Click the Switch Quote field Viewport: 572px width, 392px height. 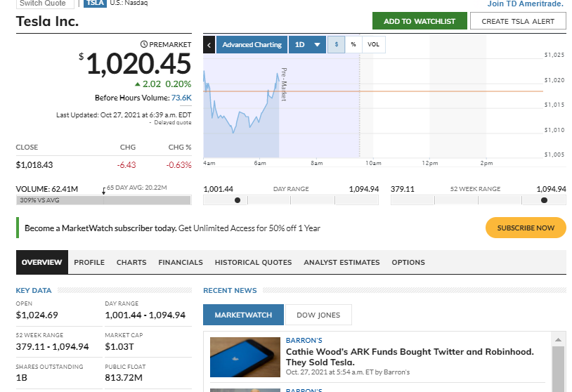click(45, 4)
